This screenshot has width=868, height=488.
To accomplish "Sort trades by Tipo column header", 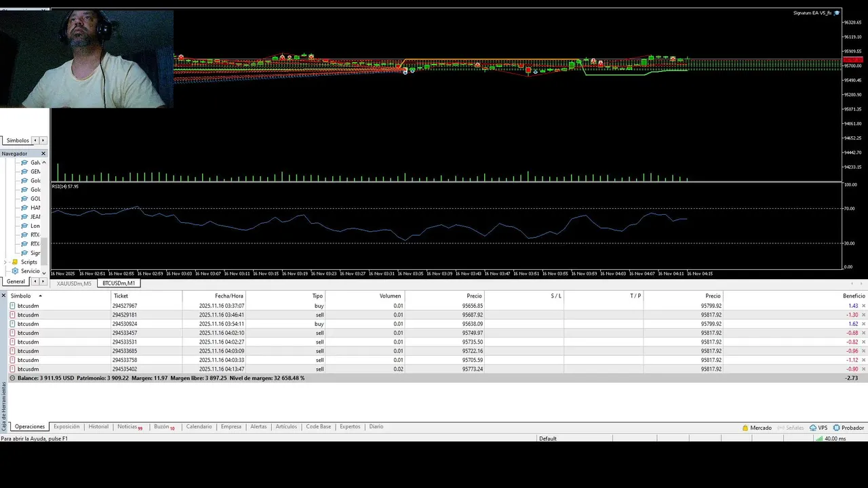I will click(285, 296).
